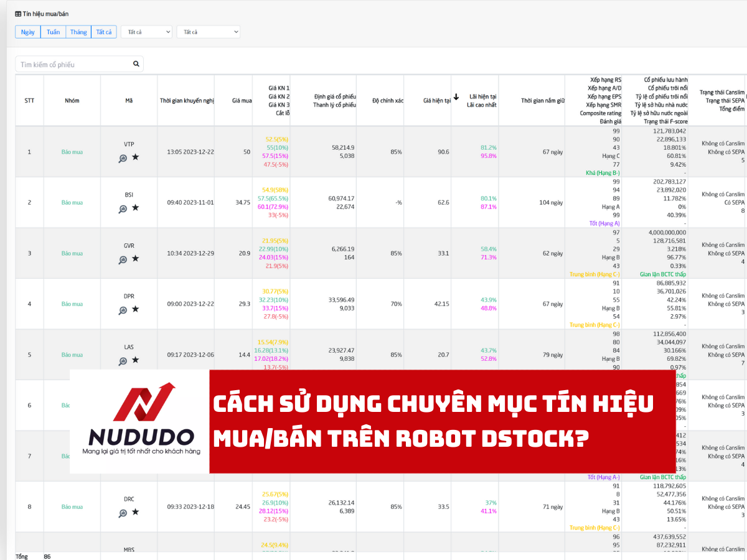Click Báo mua in the LAS row
Image resolution: width=747 pixels, height=560 pixels.
click(x=72, y=355)
